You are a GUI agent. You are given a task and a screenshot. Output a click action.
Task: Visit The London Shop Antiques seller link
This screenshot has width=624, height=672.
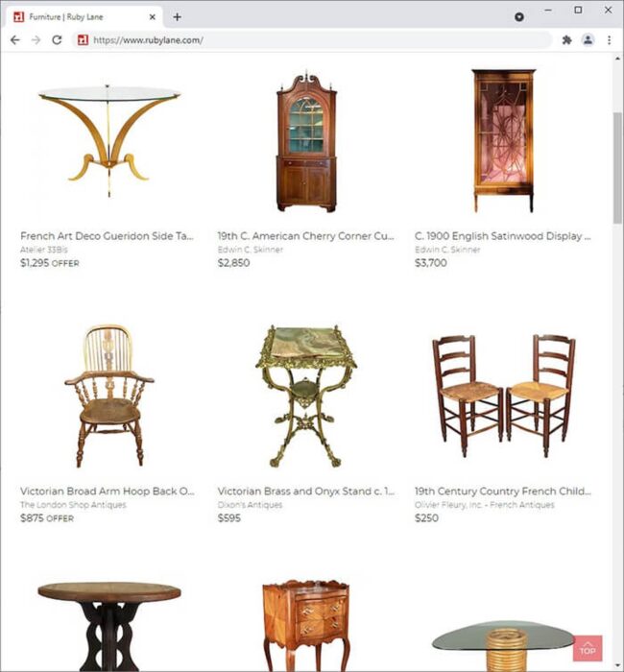click(73, 505)
